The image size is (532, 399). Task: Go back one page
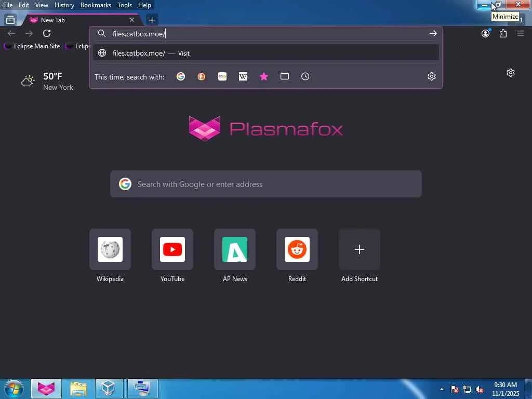pyautogui.click(x=11, y=33)
